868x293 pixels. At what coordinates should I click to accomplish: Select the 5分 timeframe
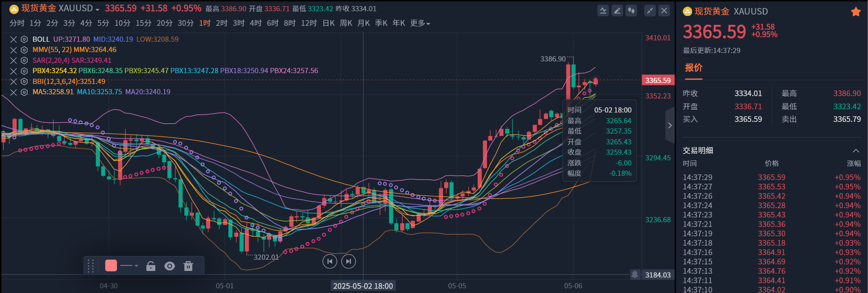click(103, 23)
